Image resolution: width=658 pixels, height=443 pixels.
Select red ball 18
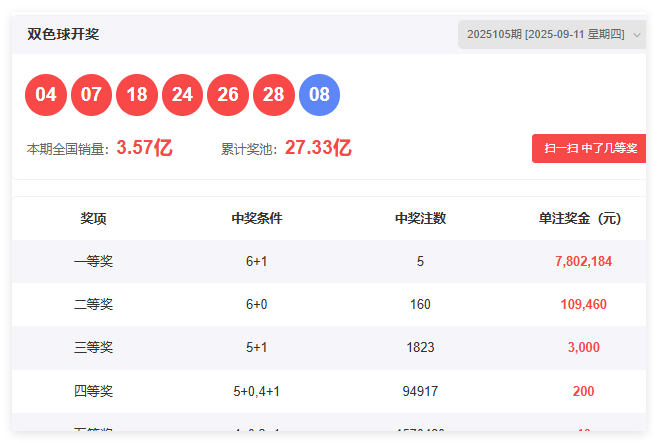click(137, 95)
